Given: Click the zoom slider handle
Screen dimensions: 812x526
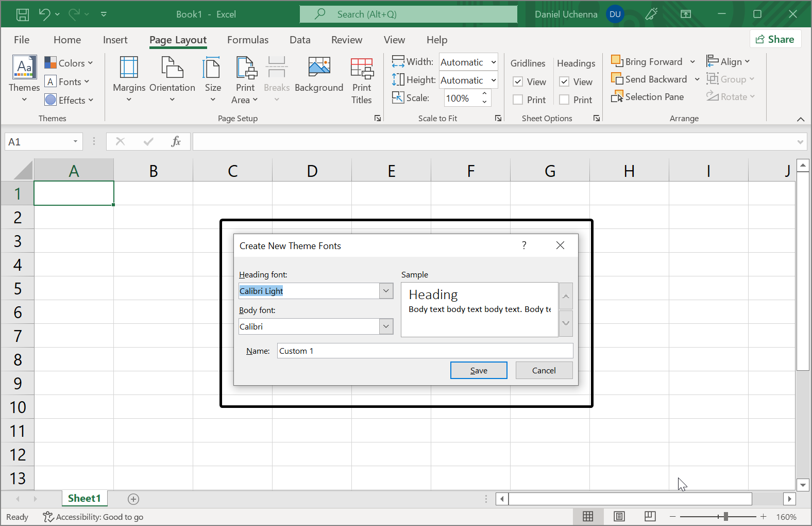Looking at the screenshot, I should pos(725,516).
